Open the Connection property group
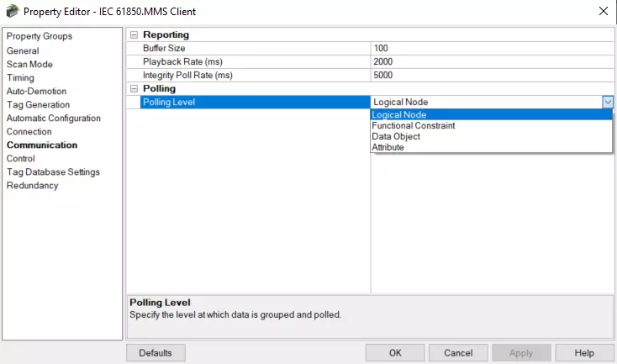617x364 pixels. (29, 131)
